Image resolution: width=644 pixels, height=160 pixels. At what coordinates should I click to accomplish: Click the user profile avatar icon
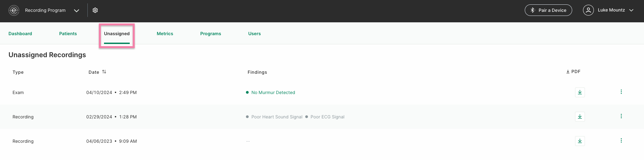coord(588,10)
